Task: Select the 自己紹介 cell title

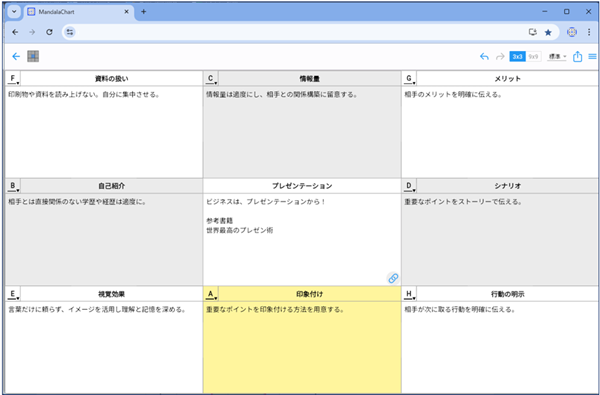Action: 111,186
